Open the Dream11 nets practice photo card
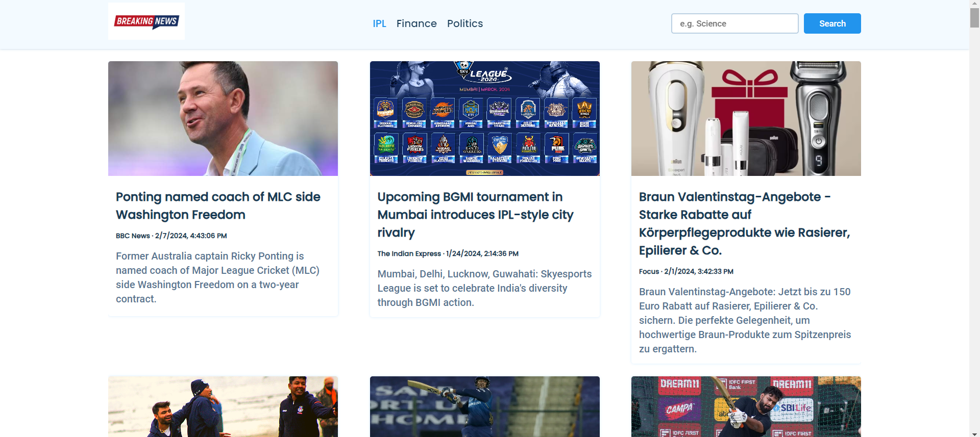 coord(746,406)
